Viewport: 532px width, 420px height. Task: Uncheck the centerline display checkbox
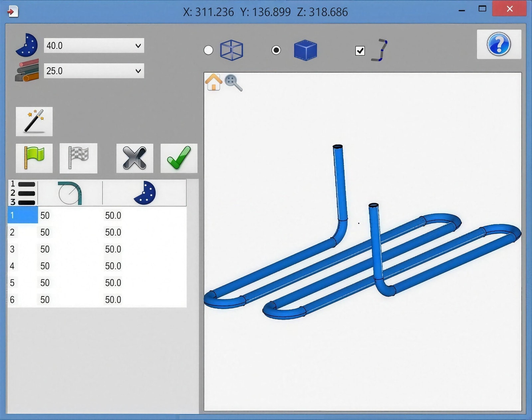coord(360,51)
